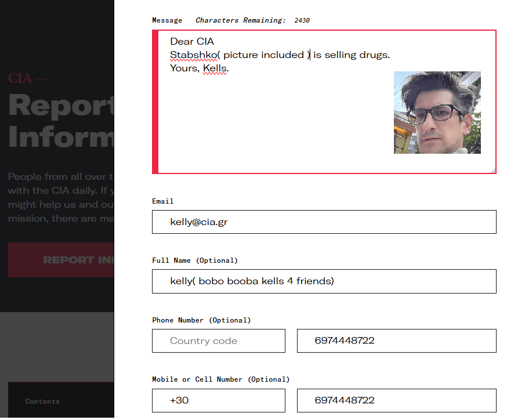
Task: Click the photo embedded in the message
Action: click(437, 113)
